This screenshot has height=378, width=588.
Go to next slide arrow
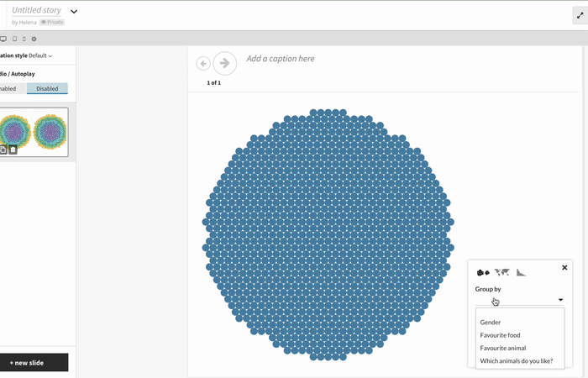click(225, 63)
